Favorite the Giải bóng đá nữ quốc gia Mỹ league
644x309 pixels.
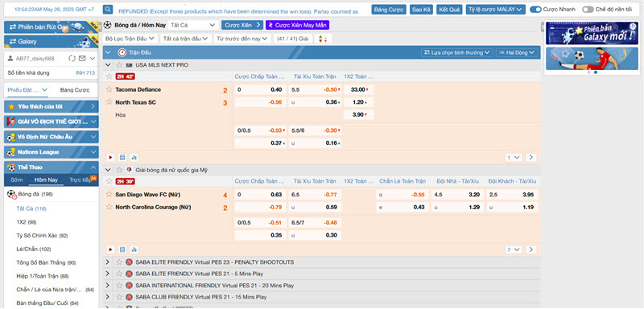click(x=119, y=170)
